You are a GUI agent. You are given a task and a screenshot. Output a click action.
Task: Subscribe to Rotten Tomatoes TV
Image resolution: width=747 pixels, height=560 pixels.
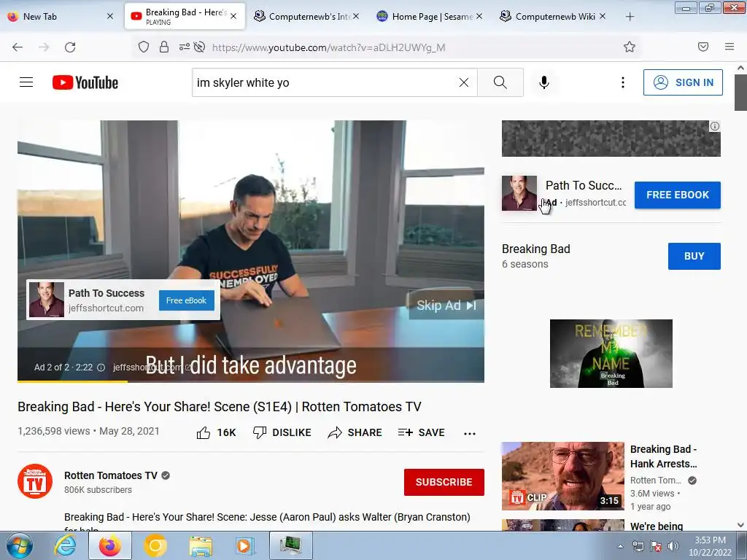(444, 482)
